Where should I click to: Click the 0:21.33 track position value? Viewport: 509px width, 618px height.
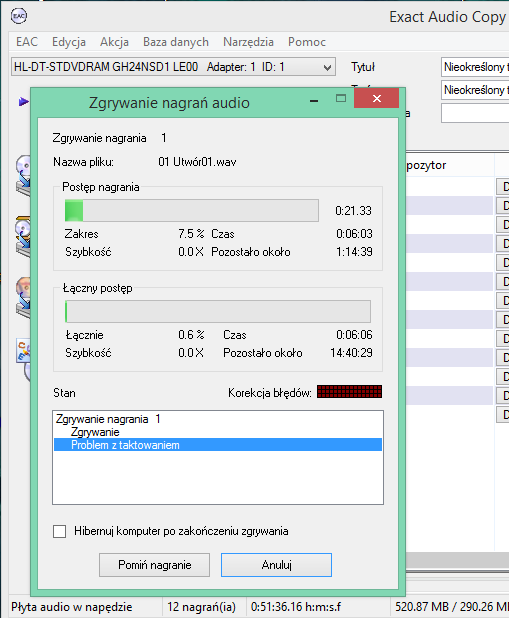tap(353, 211)
